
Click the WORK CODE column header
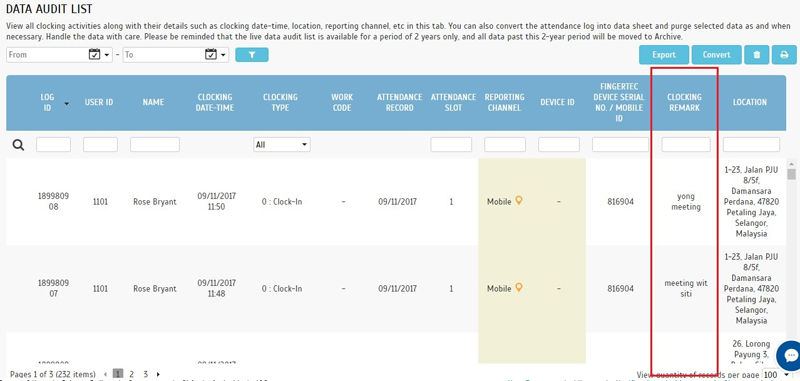point(342,103)
